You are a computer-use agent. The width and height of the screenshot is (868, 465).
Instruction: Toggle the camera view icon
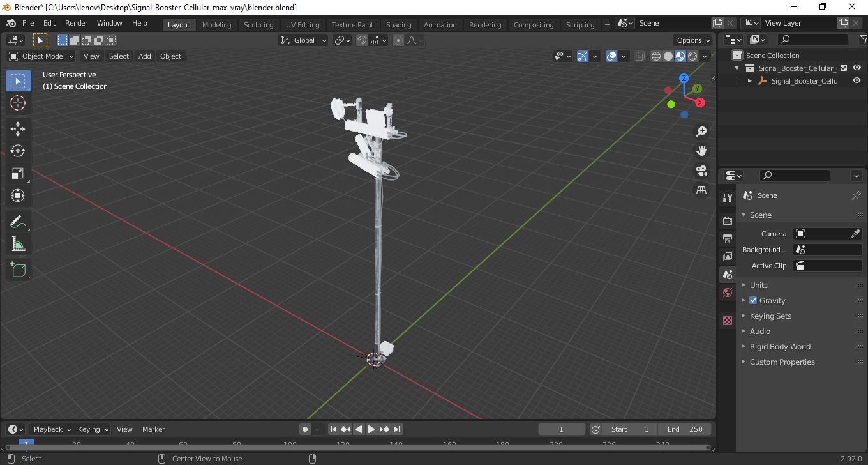click(701, 171)
